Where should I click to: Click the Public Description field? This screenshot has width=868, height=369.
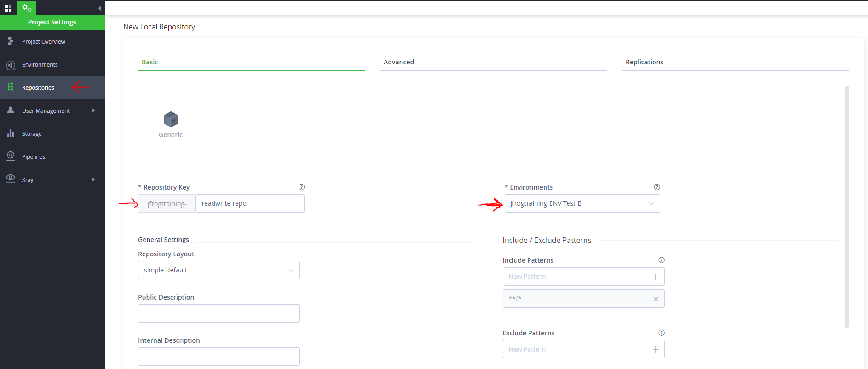coord(218,313)
